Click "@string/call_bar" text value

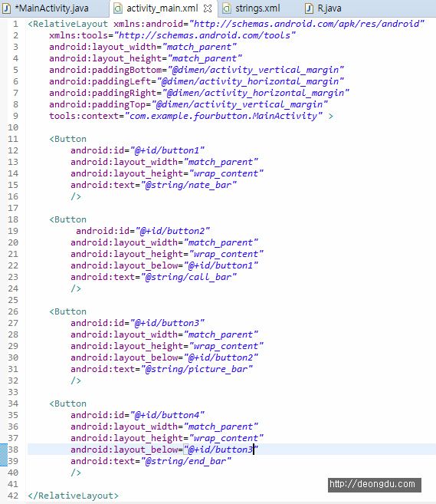pyautogui.click(x=188, y=277)
